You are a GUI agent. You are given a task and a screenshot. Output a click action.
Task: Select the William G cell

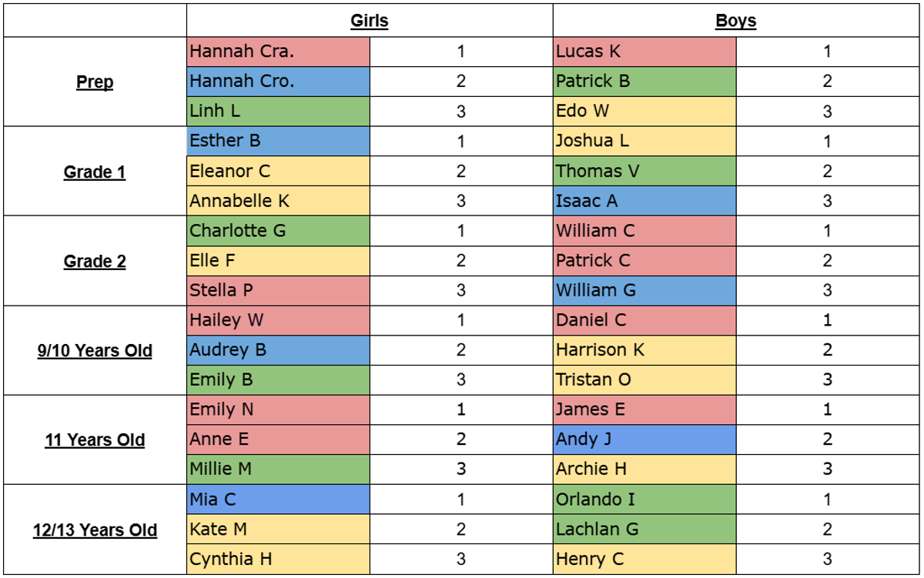[644, 291]
